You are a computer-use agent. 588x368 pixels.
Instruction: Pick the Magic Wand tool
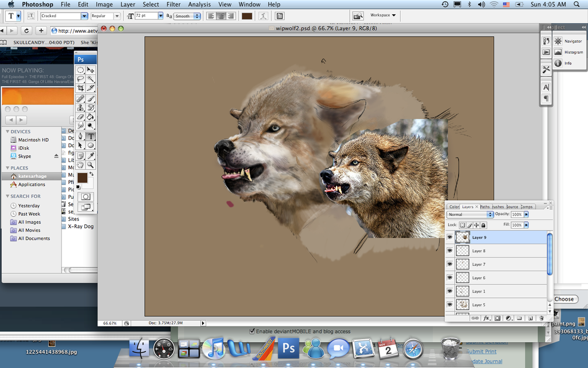[x=90, y=79]
